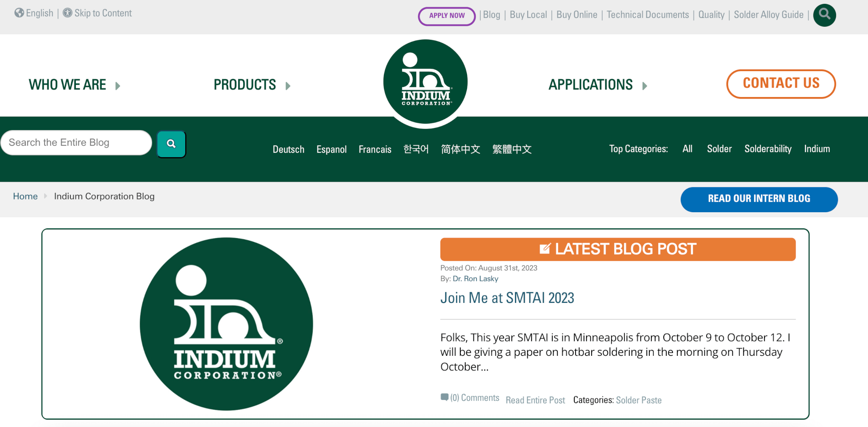Open site search with the round magnifier icon
Screen dimensions: 868x427
tap(824, 15)
